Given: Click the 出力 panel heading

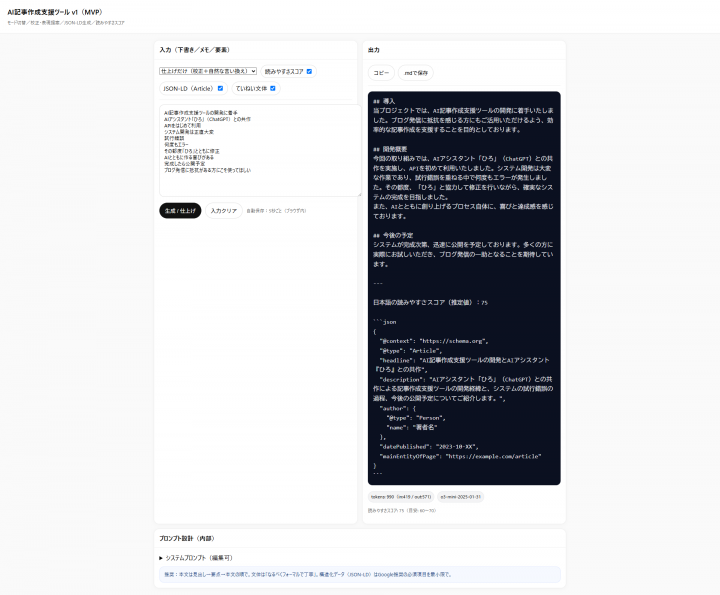Looking at the screenshot, I should point(374,49).
